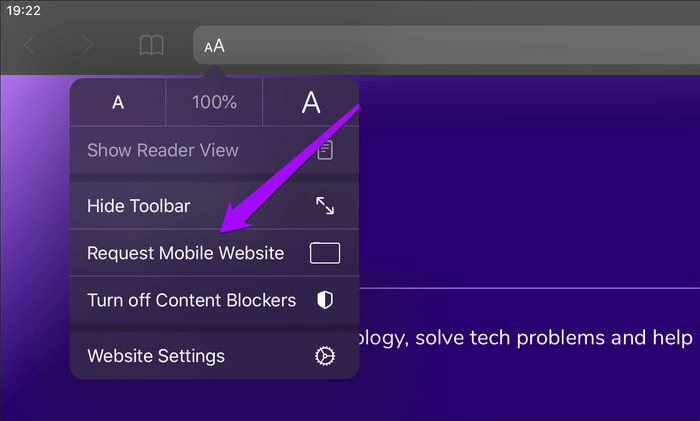The image size is (700, 421).
Task: Click the webpage text about tech problems
Action: [529, 338]
